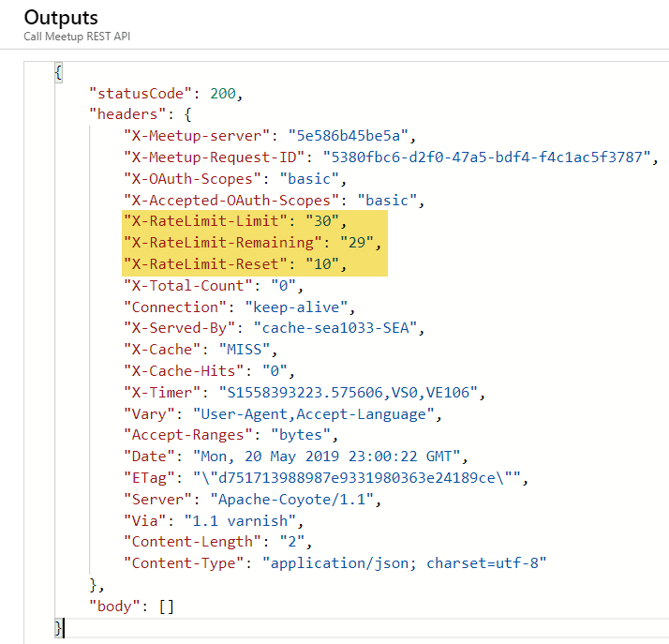
Task: Click the "Server": "Apache-Coyote/1.1" line
Action: pos(252,500)
